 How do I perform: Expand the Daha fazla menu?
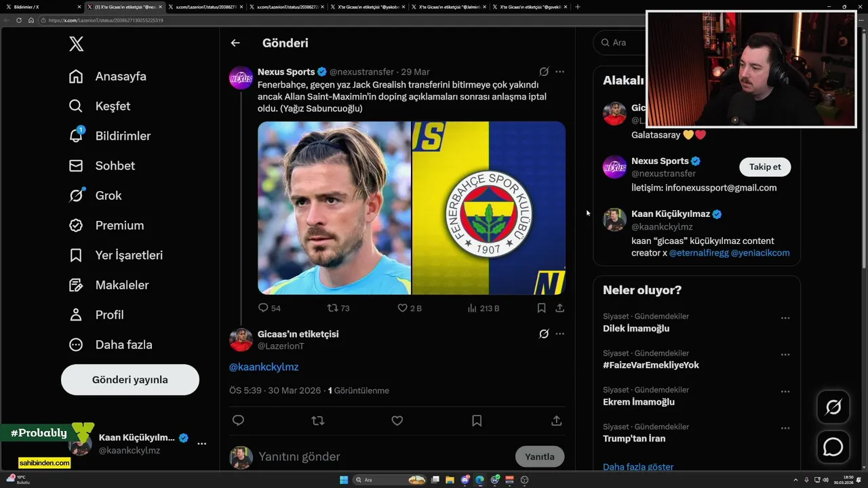tap(111, 345)
